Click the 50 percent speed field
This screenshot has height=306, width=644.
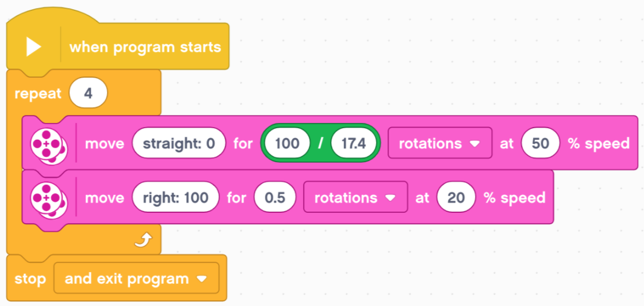pos(540,143)
